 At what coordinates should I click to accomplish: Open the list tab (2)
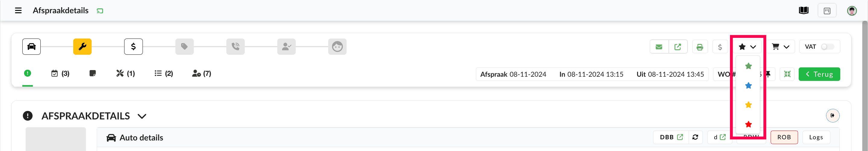164,73
